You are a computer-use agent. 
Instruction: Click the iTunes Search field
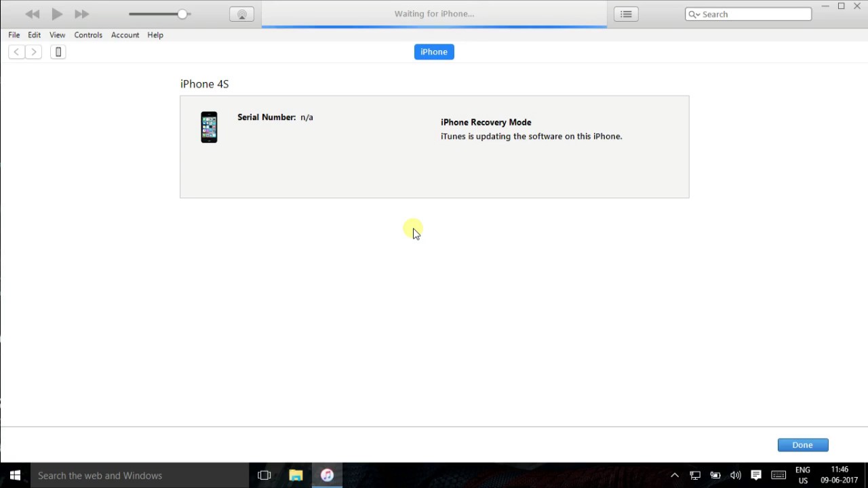click(749, 14)
